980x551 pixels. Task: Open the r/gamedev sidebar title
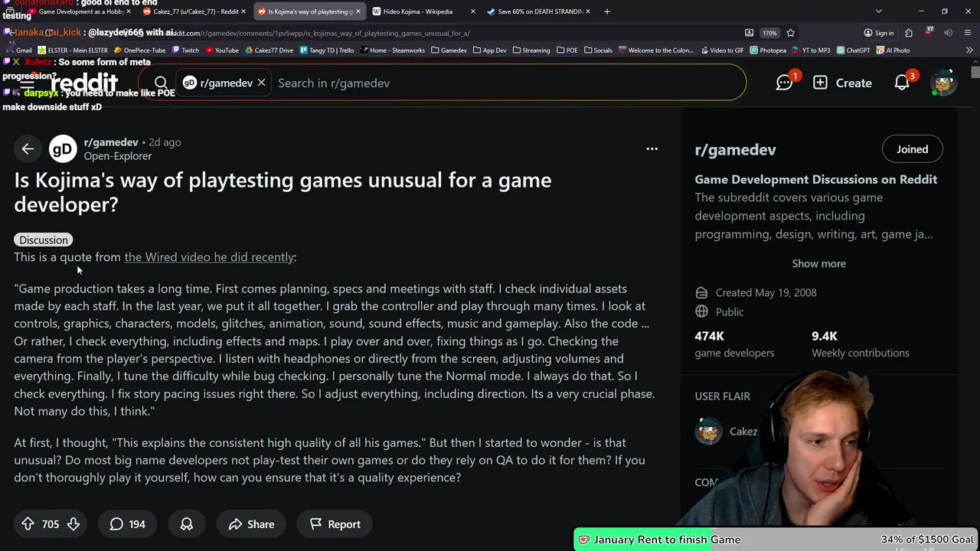point(735,150)
